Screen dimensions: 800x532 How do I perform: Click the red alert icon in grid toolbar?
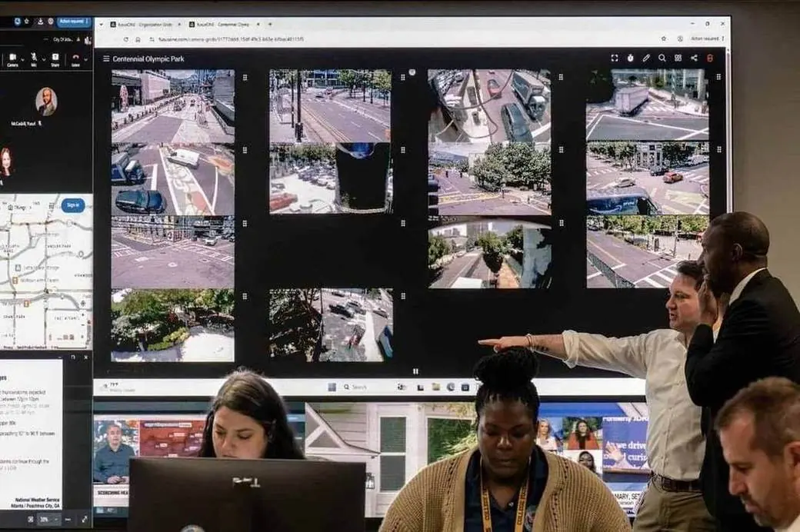click(x=710, y=58)
